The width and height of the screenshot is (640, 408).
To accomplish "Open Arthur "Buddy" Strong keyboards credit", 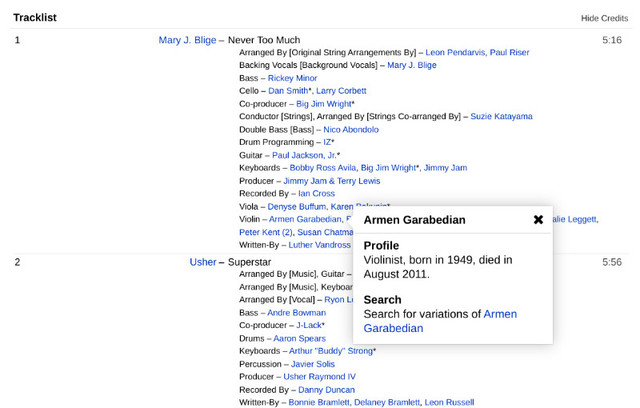I will (331, 351).
